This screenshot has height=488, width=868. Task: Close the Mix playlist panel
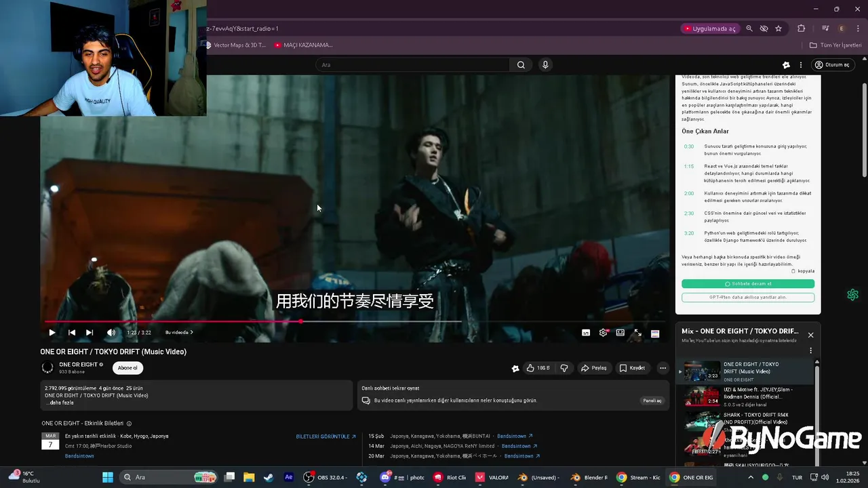(x=810, y=335)
